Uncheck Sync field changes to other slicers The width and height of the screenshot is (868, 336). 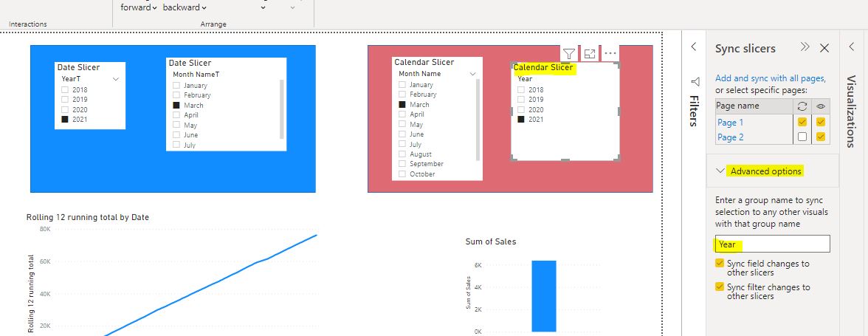point(720,263)
